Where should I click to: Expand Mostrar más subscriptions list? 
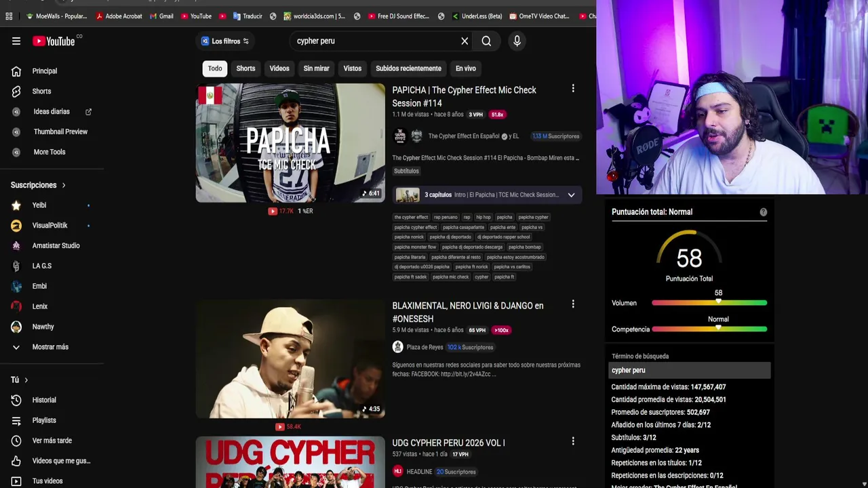pos(50,348)
